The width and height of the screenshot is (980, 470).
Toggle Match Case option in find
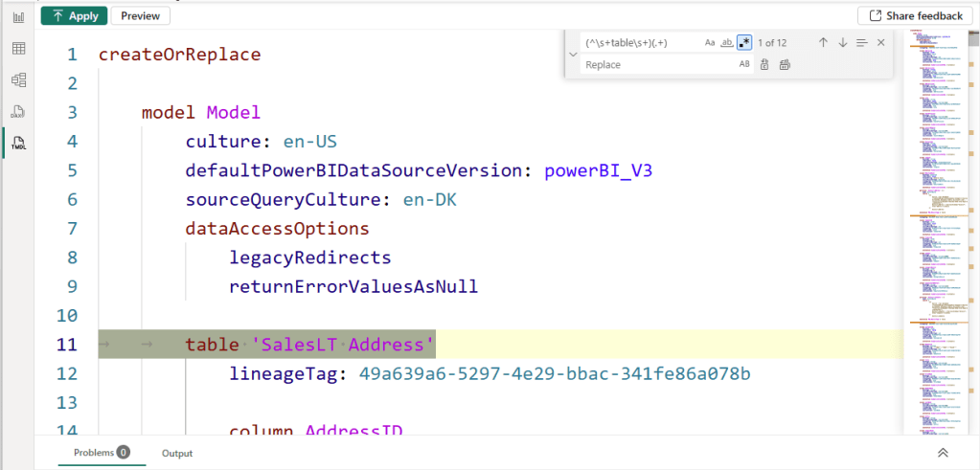pos(710,43)
